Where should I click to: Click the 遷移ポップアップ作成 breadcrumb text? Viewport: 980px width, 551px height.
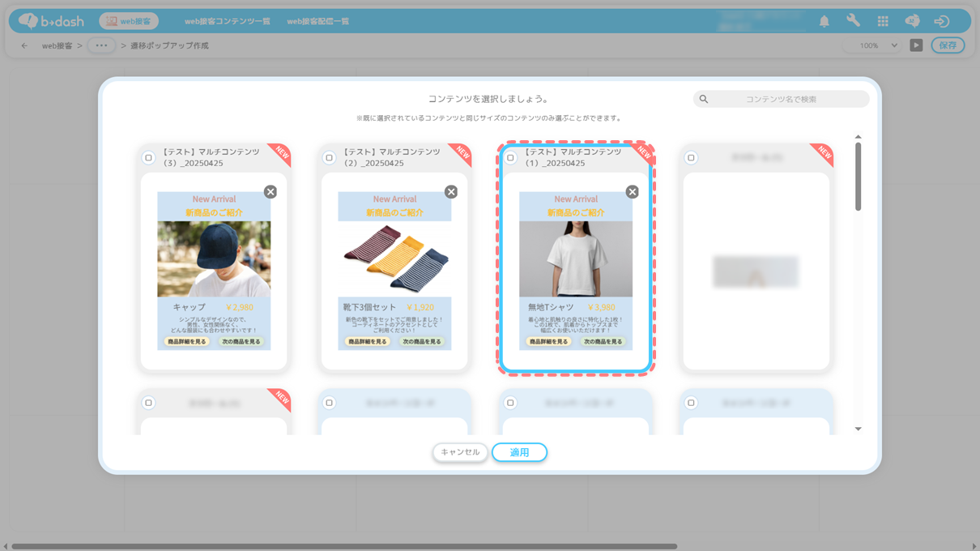169,45
